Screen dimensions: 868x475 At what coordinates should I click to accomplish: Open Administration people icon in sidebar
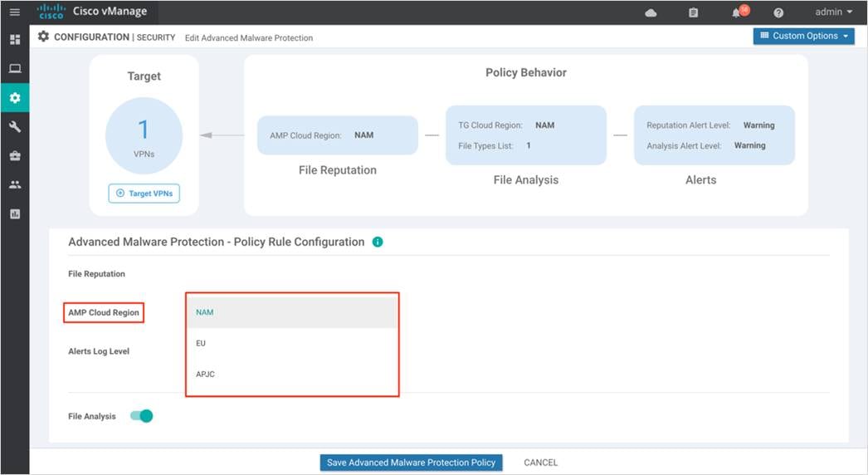(15, 184)
